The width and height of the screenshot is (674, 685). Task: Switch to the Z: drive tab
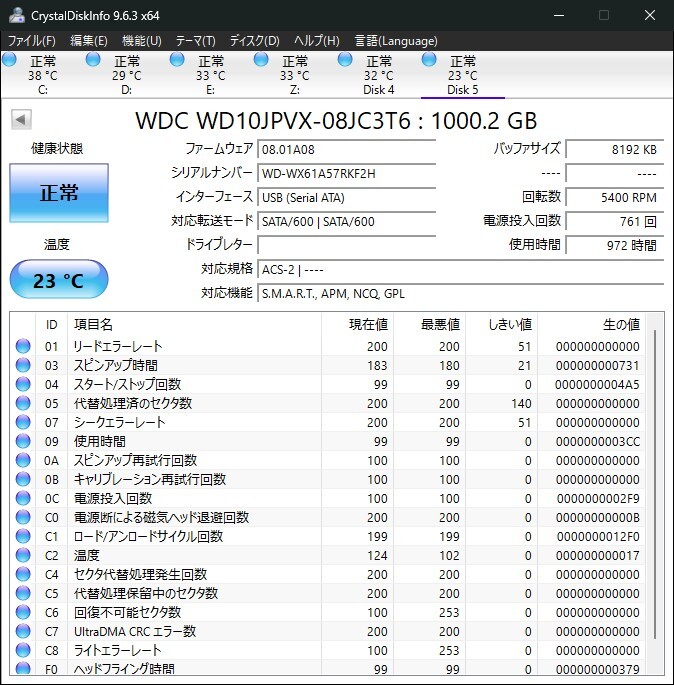[294, 75]
